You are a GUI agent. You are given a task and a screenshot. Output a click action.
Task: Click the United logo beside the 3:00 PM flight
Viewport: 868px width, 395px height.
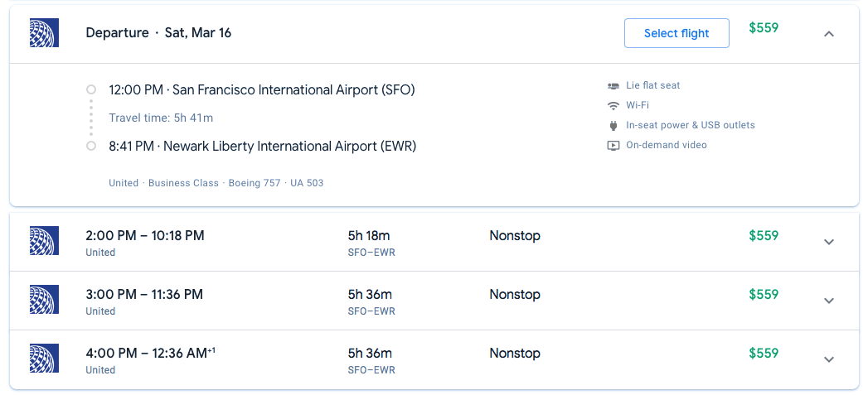point(43,300)
